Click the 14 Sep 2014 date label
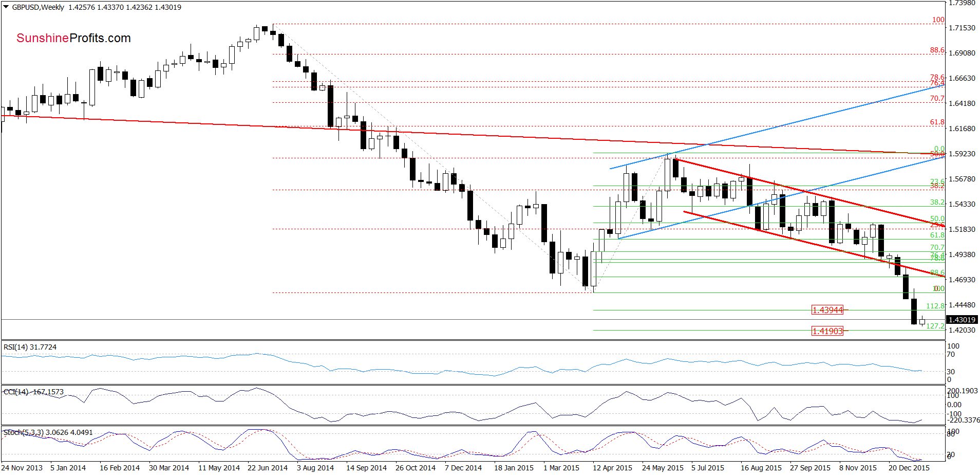Image resolution: width=980 pixels, height=475 pixels. point(366,468)
